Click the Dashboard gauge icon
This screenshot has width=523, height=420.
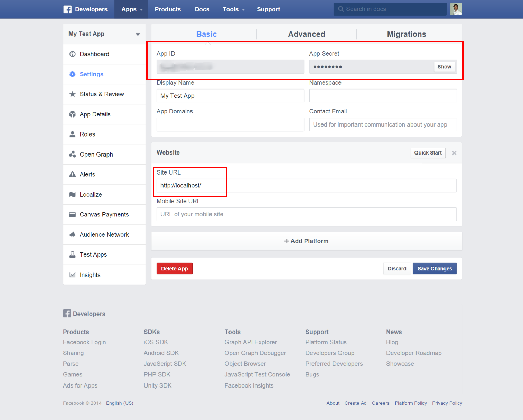click(73, 54)
